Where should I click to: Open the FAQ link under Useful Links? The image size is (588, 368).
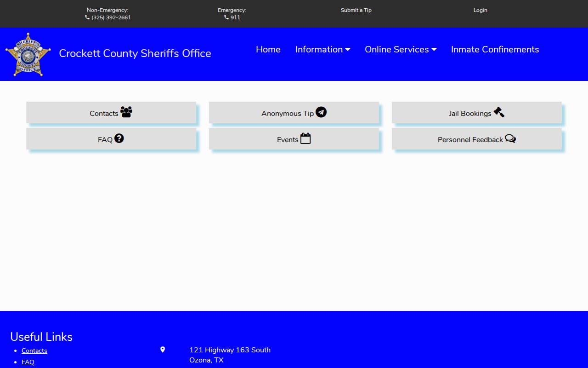[x=28, y=362]
